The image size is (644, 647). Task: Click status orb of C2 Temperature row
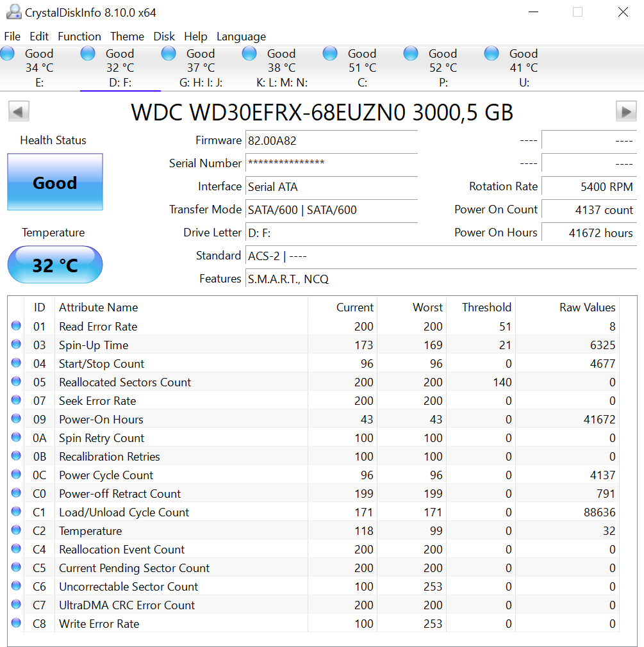(16, 530)
